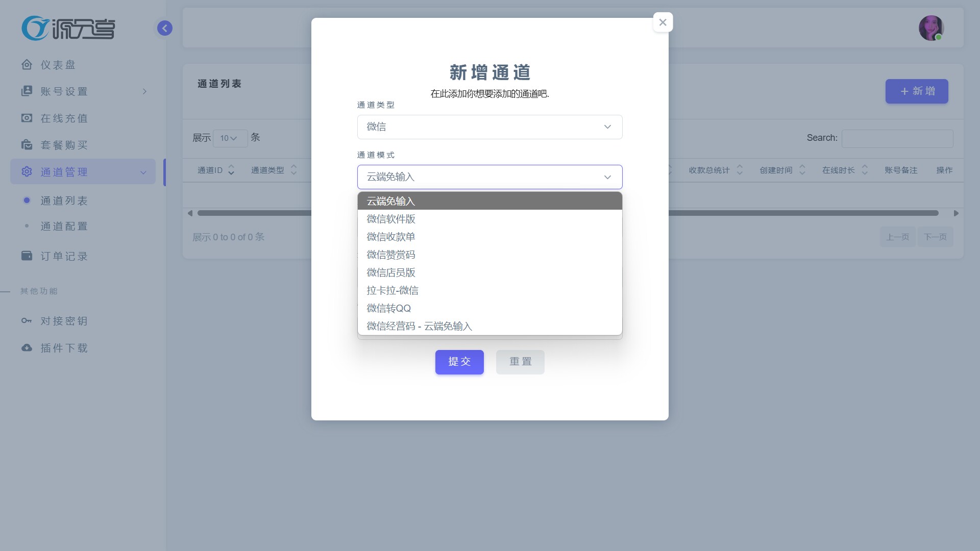
Task: Switch to 通道配置 in the sidebar
Action: (64, 226)
